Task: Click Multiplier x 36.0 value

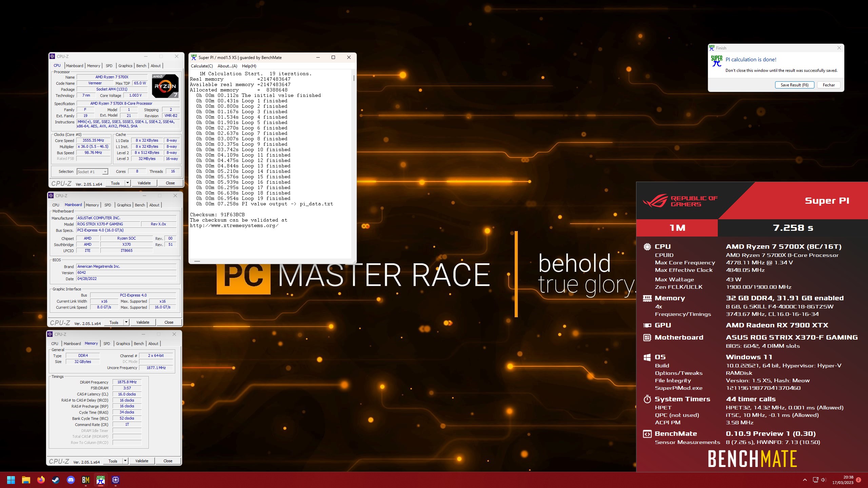Action: coord(93,146)
